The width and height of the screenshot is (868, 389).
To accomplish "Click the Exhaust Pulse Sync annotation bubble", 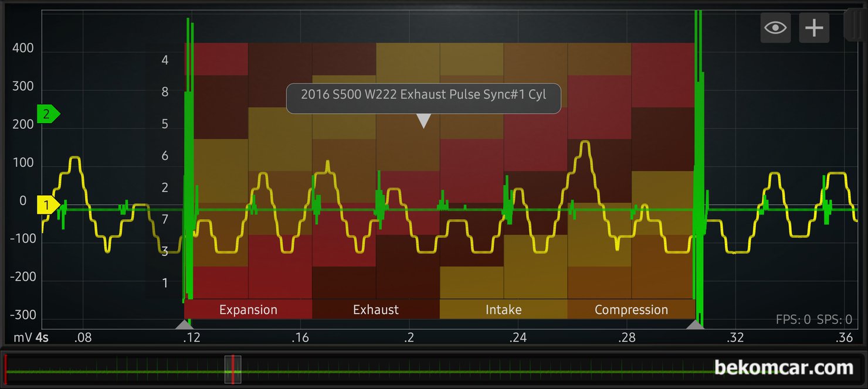I will (423, 95).
